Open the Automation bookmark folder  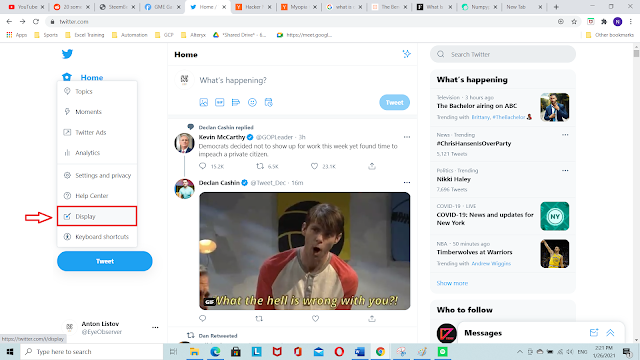129,35
